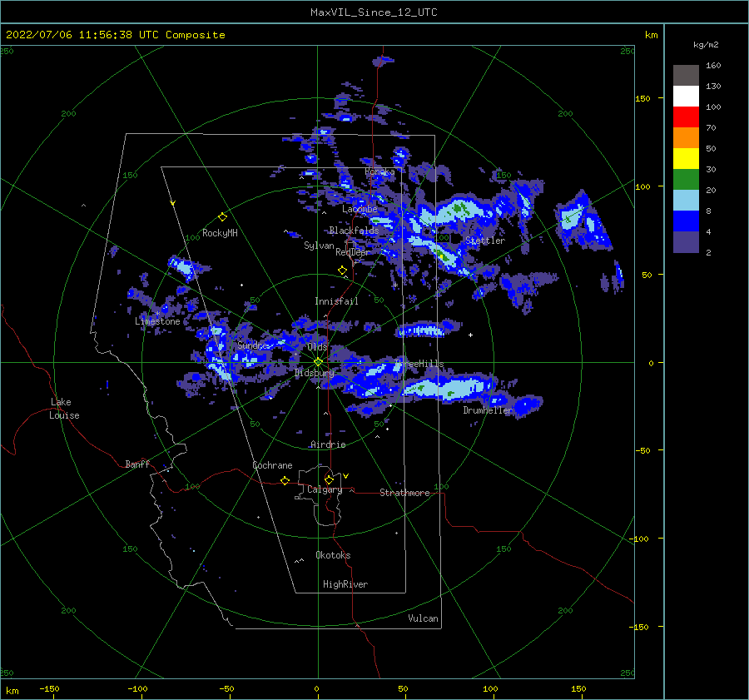Click the Lake Louise label

tap(64, 409)
